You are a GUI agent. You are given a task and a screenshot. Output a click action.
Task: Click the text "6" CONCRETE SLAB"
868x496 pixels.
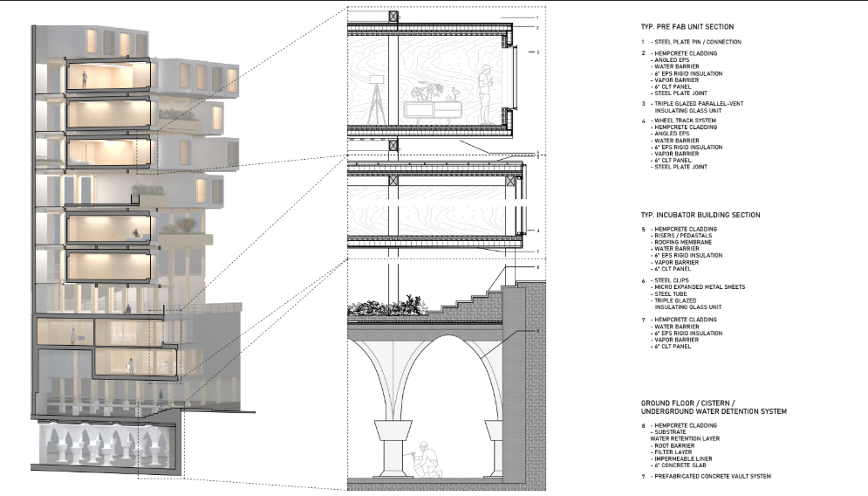680,465
